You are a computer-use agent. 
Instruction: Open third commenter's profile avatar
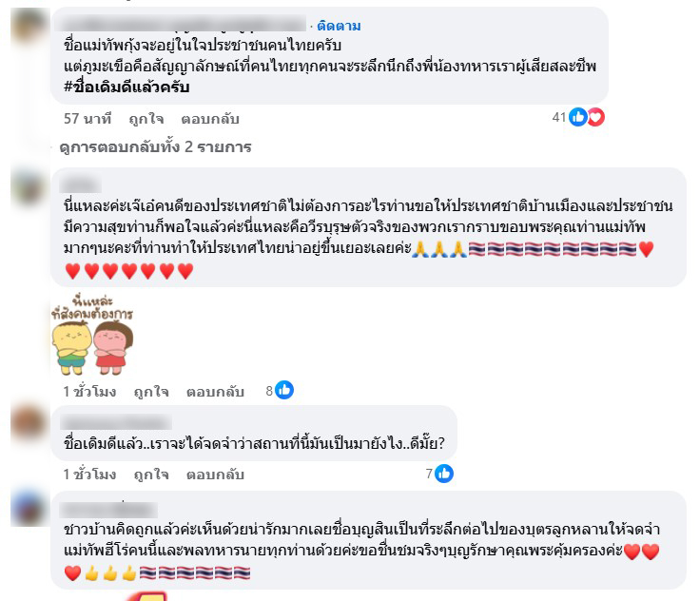point(29,422)
